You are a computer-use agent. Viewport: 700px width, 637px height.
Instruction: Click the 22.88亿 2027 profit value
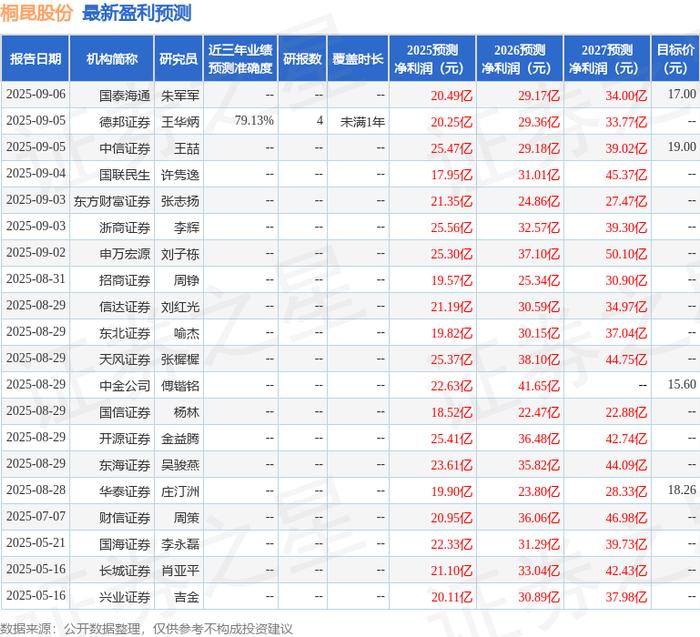[626, 412]
